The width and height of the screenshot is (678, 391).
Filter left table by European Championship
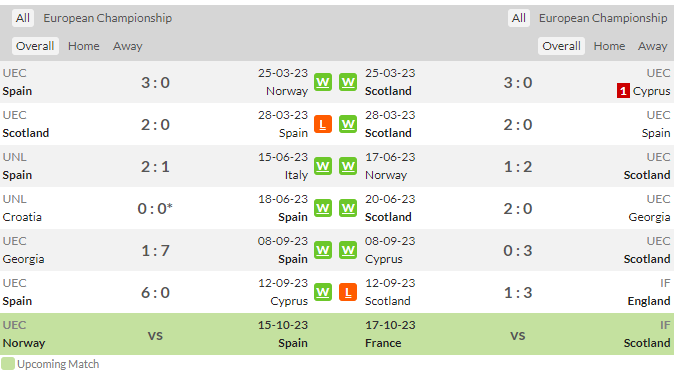pyautogui.click(x=108, y=18)
